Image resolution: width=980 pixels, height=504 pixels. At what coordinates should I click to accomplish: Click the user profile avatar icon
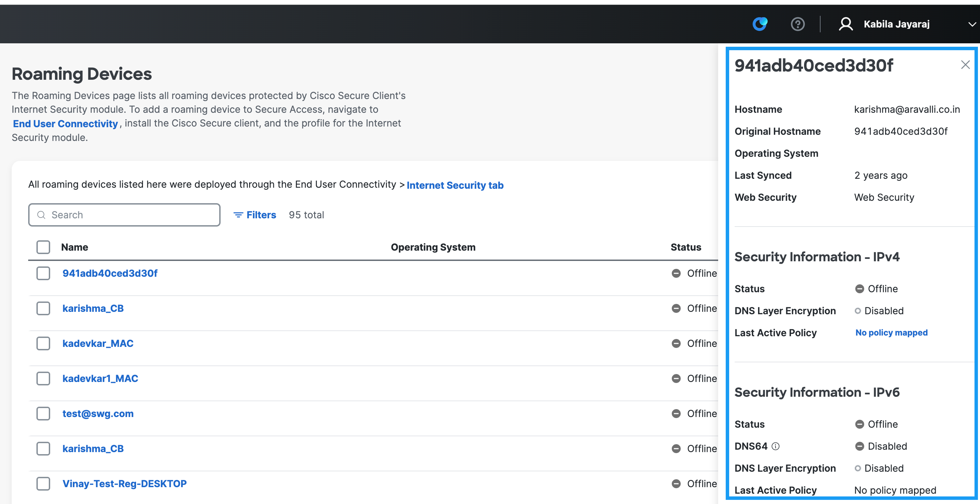click(x=845, y=24)
